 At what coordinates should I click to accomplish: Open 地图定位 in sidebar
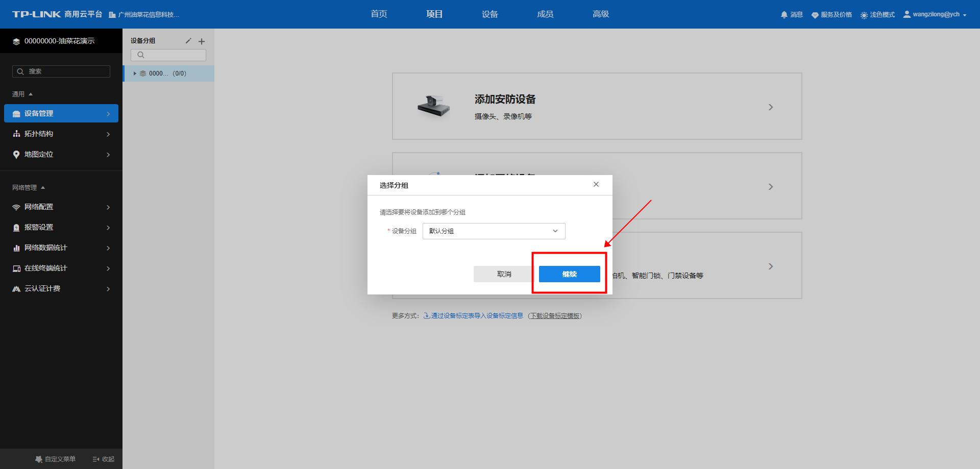tap(61, 154)
